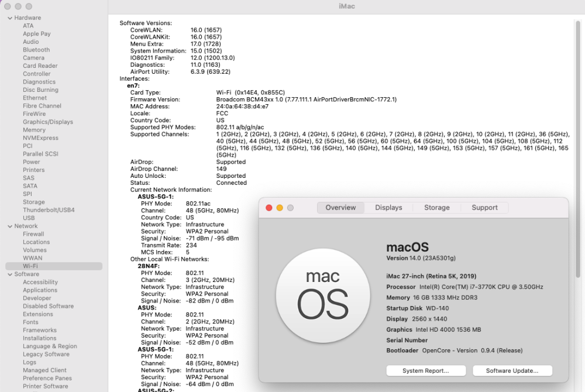Select WWAN under Network

click(x=32, y=258)
